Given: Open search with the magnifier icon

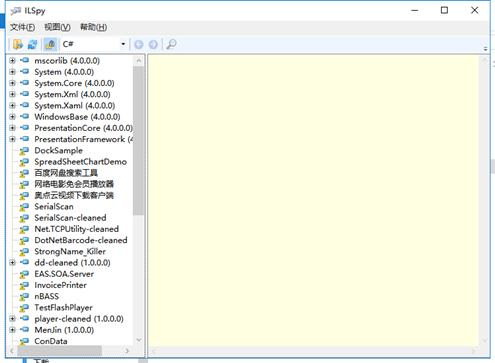Looking at the screenshot, I should pyautogui.click(x=171, y=44).
